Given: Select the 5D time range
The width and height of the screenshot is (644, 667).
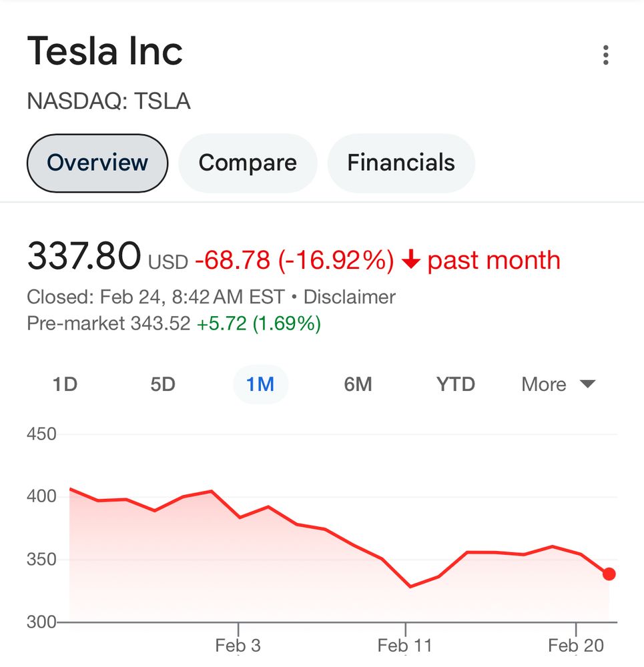Looking at the screenshot, I should (163, 384).
